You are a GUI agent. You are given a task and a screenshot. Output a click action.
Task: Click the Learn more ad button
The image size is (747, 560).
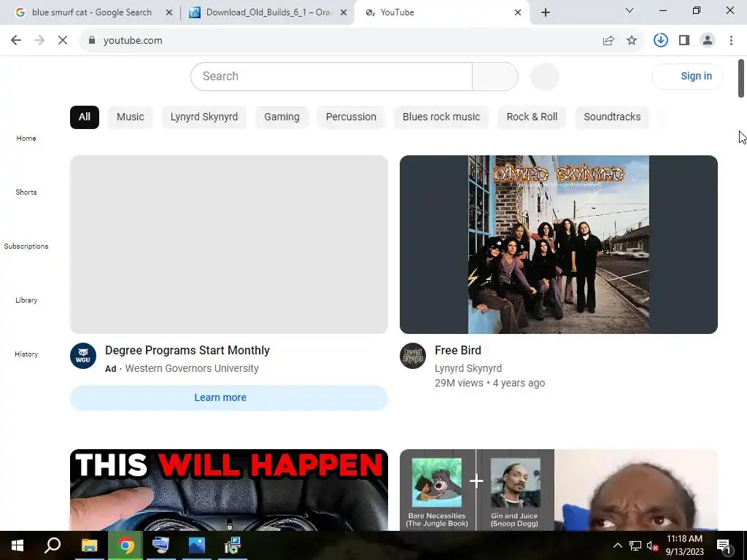pyautogui.click(x=229, y=398)
